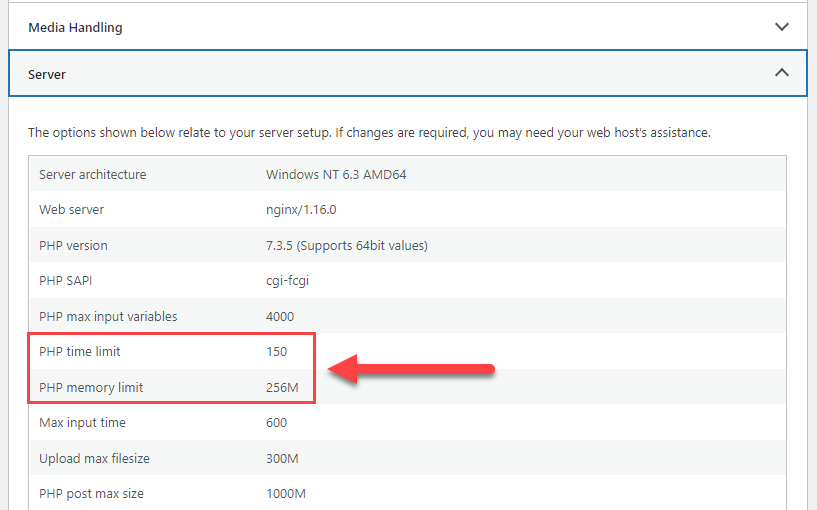Screen dimensions: 817x510
Task: Select the Max input time label
Action: (x=82, y=422)
